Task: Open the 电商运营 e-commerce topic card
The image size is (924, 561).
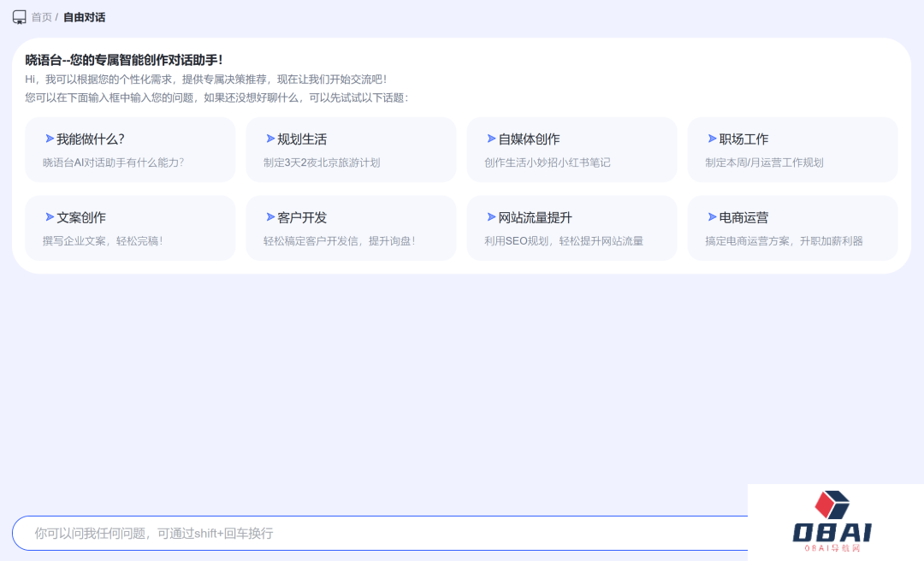Action: click(792, 227)
